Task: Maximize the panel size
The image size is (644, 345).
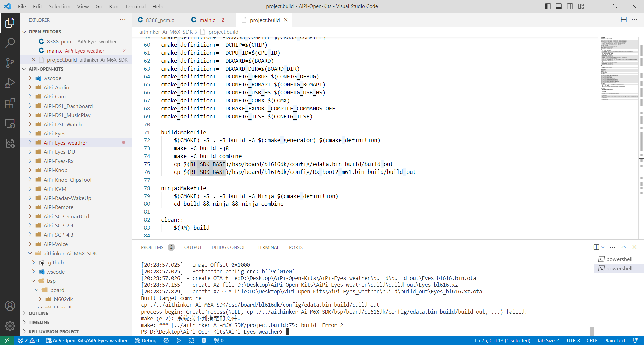Action: click(x=624, y=247)
